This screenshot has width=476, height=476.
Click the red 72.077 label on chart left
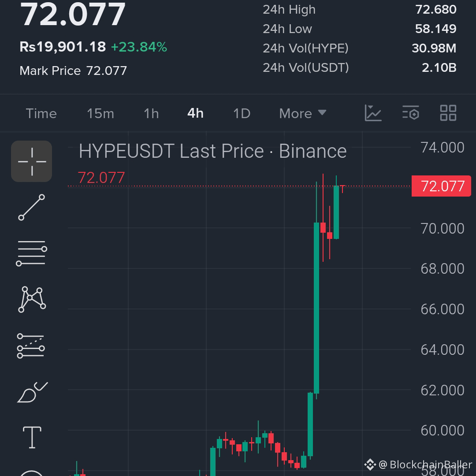click(101, 178)
